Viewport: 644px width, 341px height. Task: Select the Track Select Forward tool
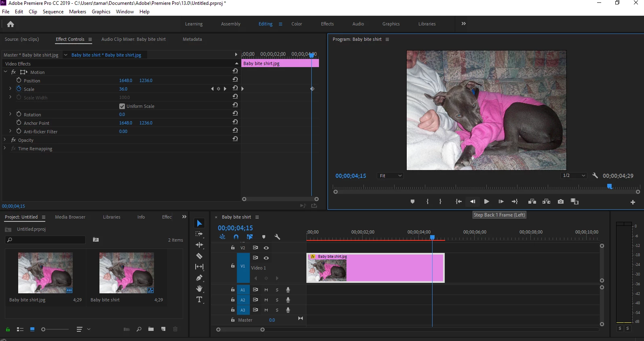pos(199,234)
